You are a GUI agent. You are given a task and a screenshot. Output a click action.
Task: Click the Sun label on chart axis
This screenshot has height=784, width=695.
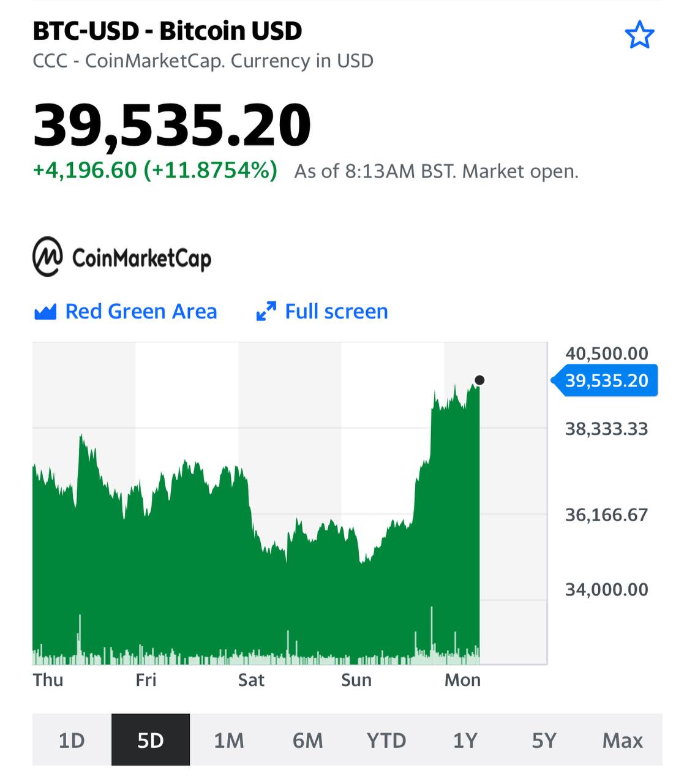pyautogui.click(x=356, y=680)
